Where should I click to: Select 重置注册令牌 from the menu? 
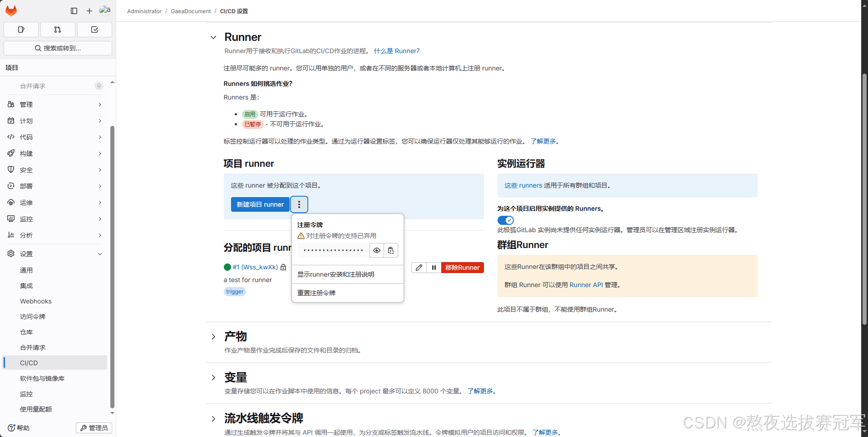(x=316, y=293)
